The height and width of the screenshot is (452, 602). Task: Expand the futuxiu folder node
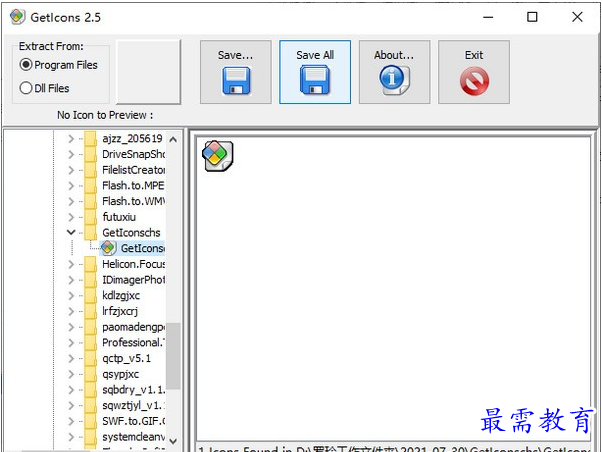pos(71,217)
